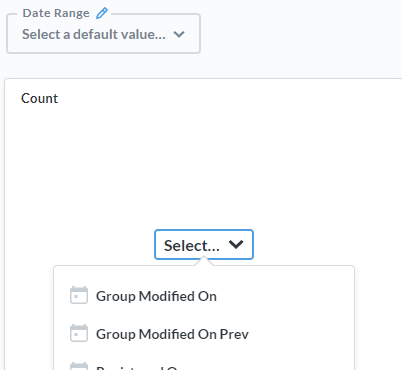The height and width of the screenshot is (370, 402).
Task: Click the Count card title
Action: point(39,98)
